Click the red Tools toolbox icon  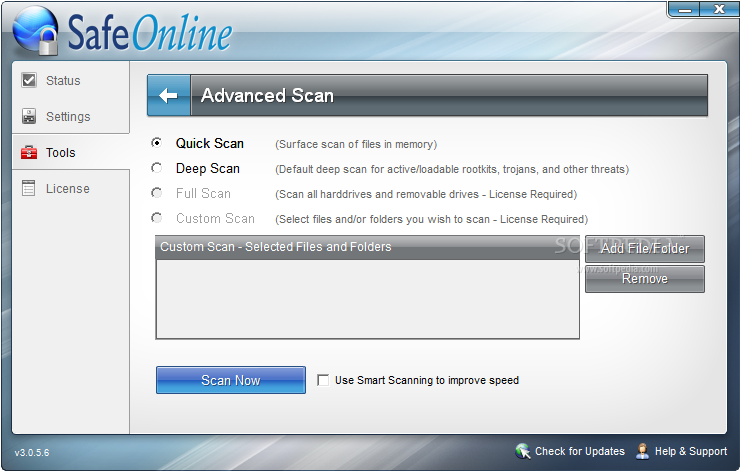(x=29, y=152)
